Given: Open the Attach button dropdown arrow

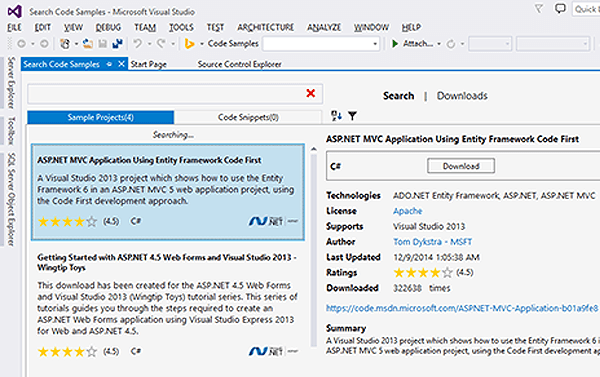Looking at the screenshot, I should pyautogui.click(x=439, y=44).
